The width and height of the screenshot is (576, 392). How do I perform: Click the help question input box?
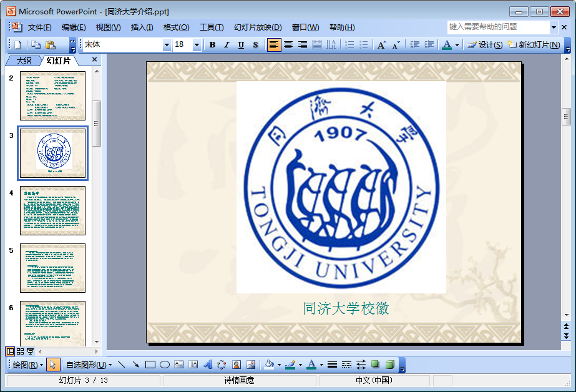tap(498, 27)
